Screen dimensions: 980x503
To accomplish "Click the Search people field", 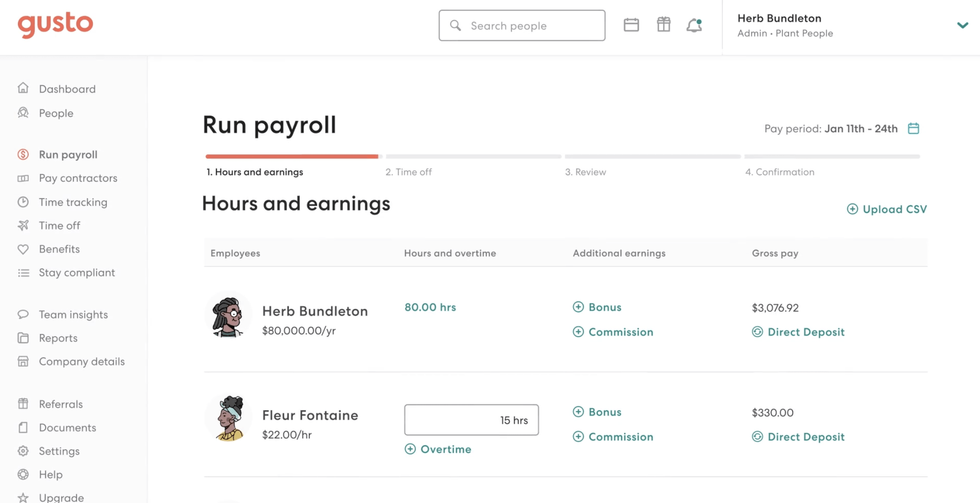I will click(x=522, y=26).
